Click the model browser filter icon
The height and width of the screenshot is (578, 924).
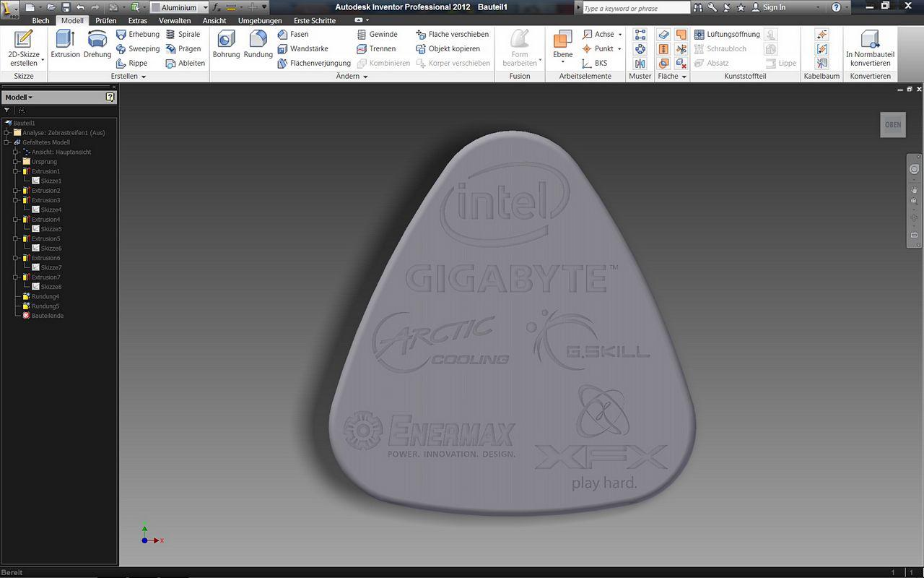click(x=7, y=111)
